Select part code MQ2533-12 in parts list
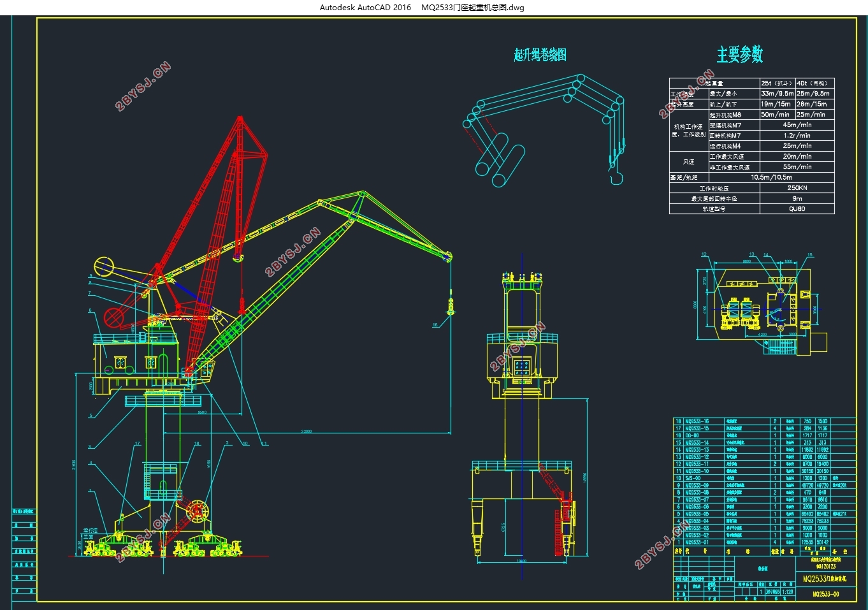The width and height of the screenshot is (868, 610). (697, 457)
